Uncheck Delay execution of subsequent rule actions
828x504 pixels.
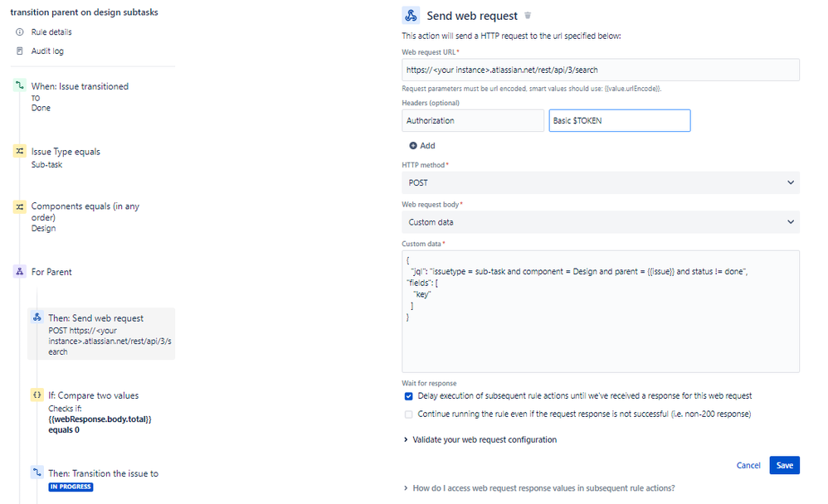(x=408, y=396)
